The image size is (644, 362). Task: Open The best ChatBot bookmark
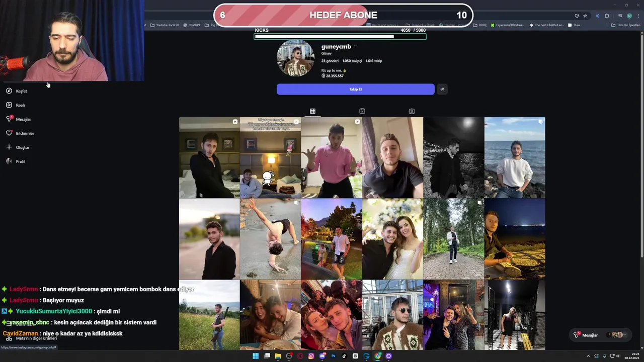(x=547, y=25)
